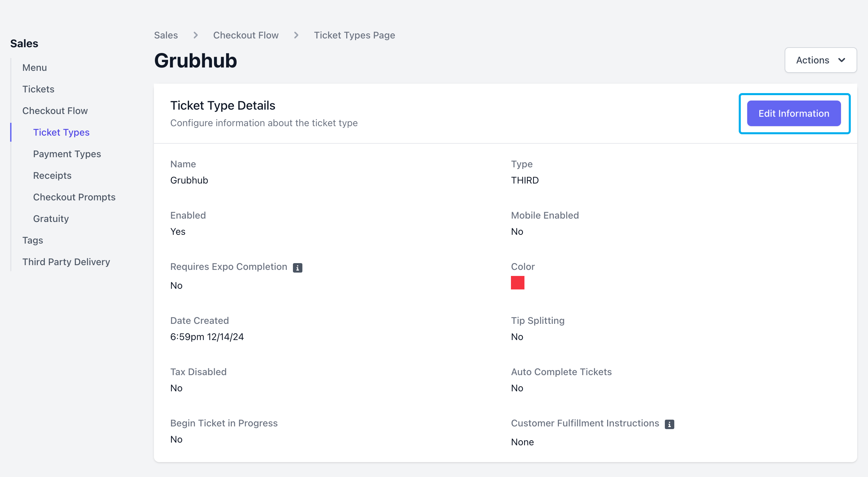This screenshot has height=477, width=868.
Task: Open Checkout Prompts page
Action: (74, 197)
